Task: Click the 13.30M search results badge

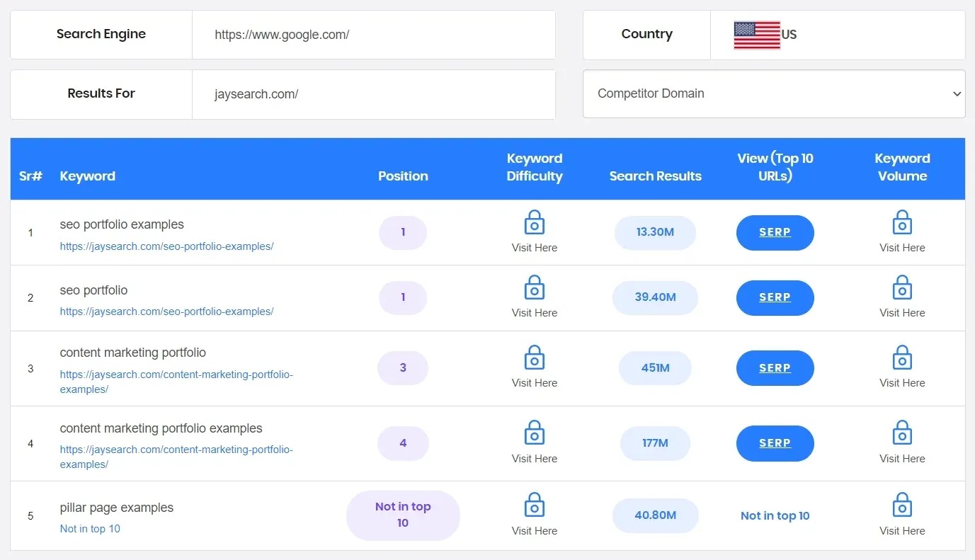Action: tap(655, 232)
